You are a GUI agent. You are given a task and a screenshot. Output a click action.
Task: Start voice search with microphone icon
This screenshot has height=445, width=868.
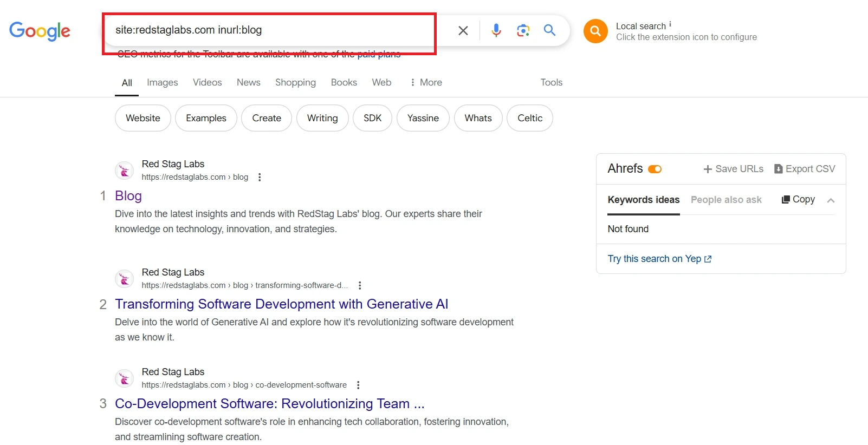pos(496,30)
